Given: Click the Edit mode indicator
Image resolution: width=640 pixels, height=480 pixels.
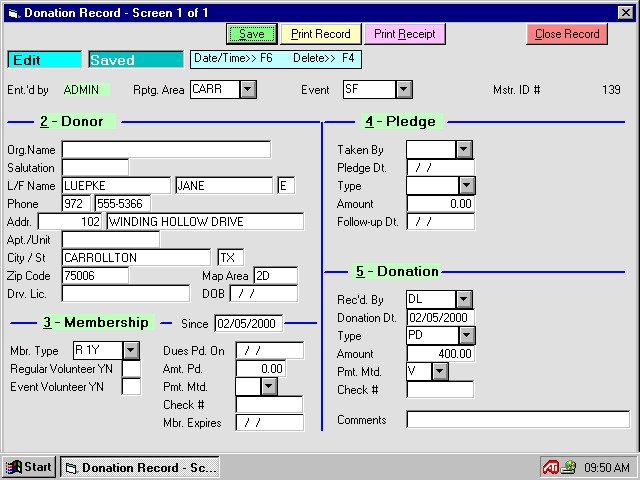Looking at the screenshot, I should [44, 60].
